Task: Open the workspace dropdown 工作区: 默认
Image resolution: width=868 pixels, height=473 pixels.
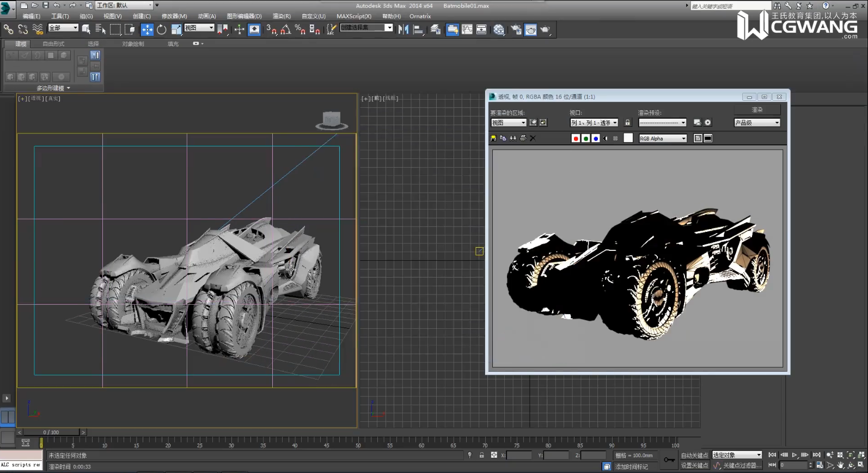Action: click(125, 5)
